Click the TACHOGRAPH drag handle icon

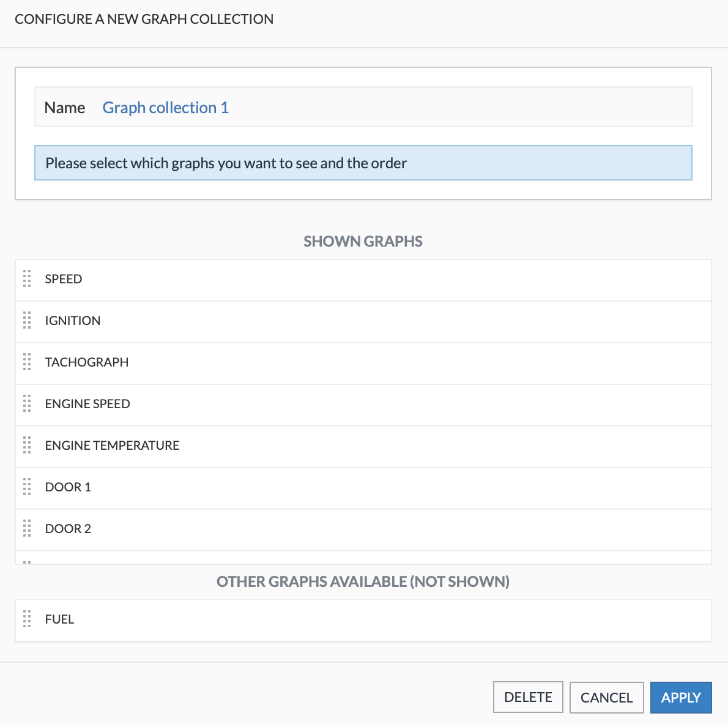coord(27,362)
